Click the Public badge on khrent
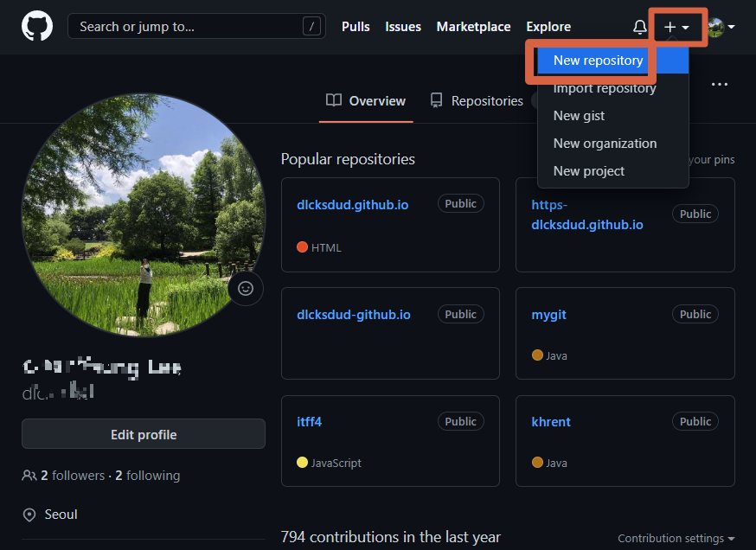The image size is (756, 550). 695,421
